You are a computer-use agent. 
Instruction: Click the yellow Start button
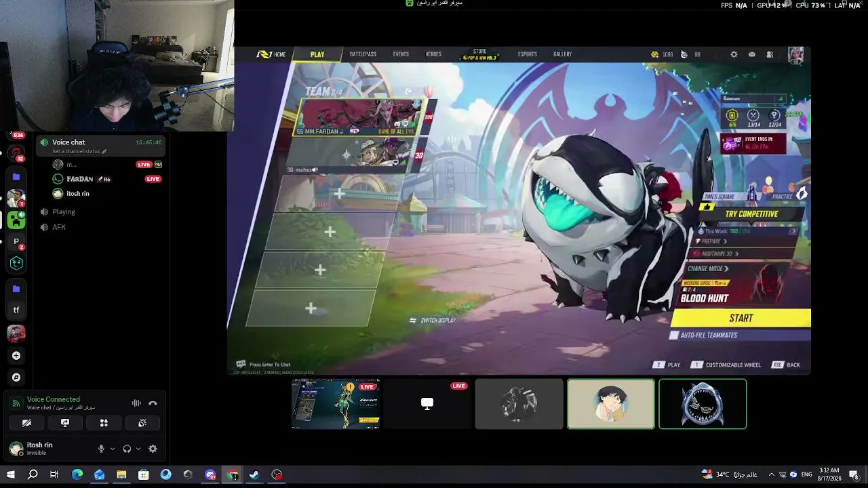(x=741, y=318)
